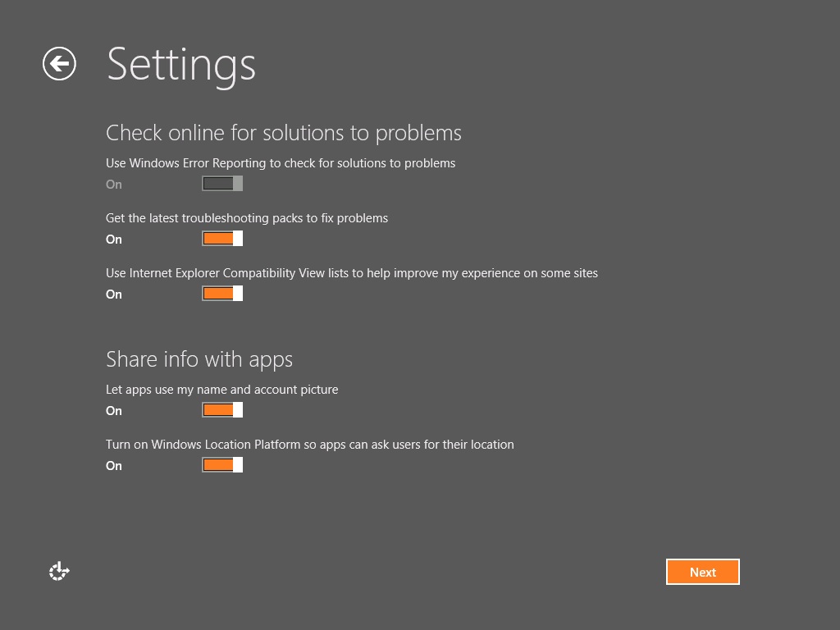Click 'Let apps use my name and account picture' text

tap(221, 390)
